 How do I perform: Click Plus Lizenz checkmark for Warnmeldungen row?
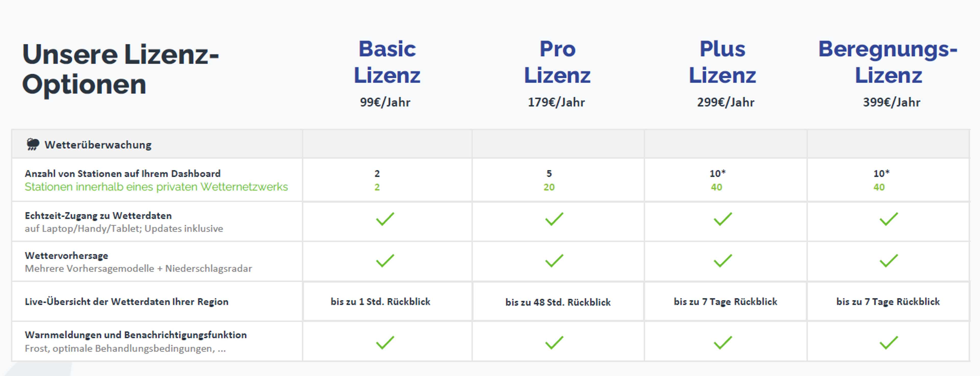tap(722, 343)
